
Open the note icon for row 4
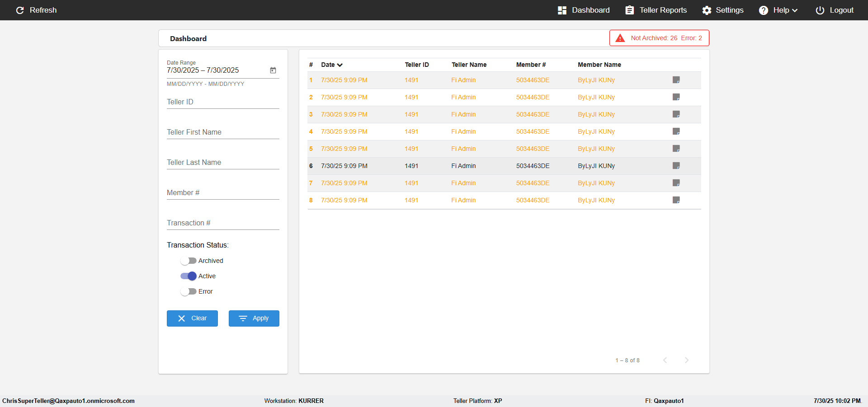(x=676, y=131)
